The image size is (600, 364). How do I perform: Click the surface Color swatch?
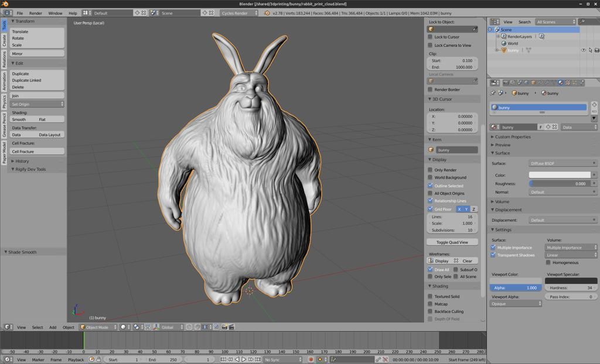click(x=560, y=175)
